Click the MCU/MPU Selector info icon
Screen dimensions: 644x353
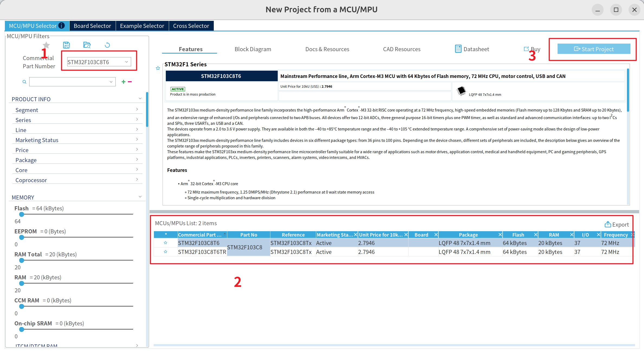(x=62, y=26)
